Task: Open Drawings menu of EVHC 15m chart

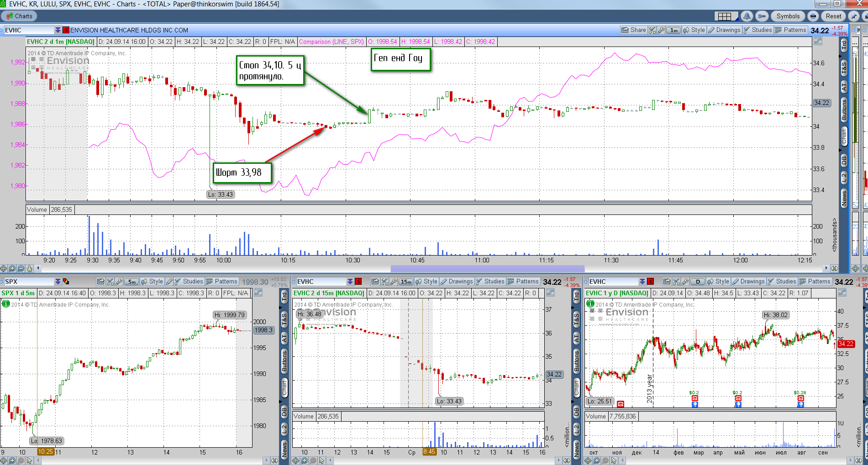Action: [x=457, y=282]
